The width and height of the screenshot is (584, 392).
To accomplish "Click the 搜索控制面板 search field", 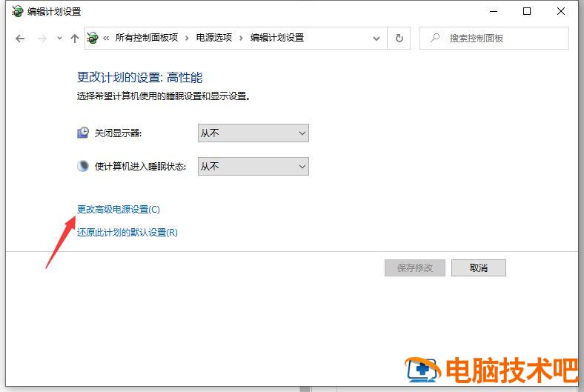I will point(494,38).
